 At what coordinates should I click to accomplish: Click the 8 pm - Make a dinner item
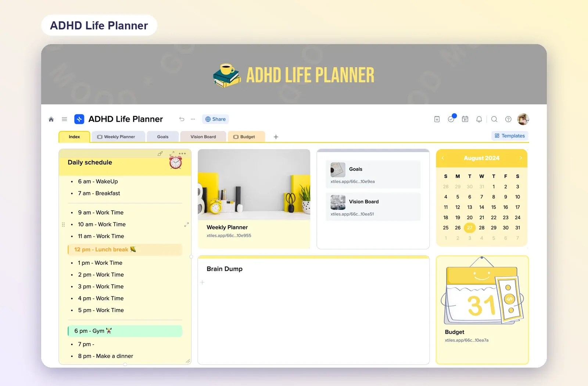coord(105,356)
